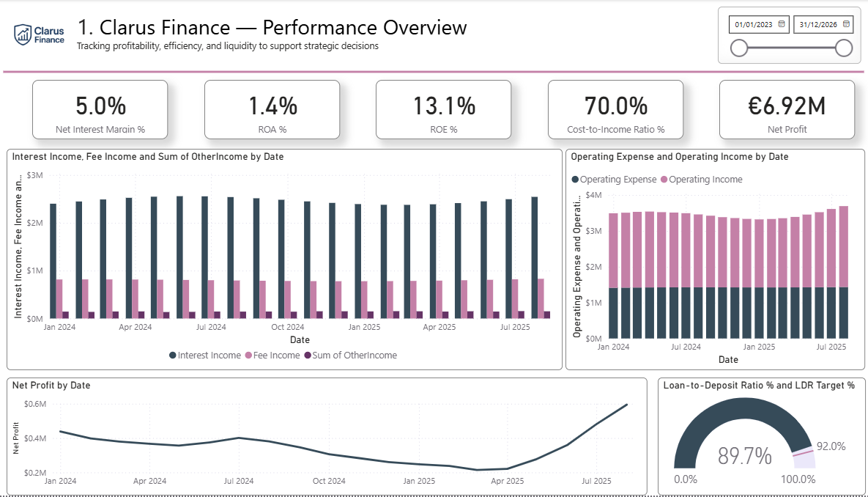This screenshot has height=497, width=868.
Task: Open the end date calendar picker
Action: click(846, 24)
